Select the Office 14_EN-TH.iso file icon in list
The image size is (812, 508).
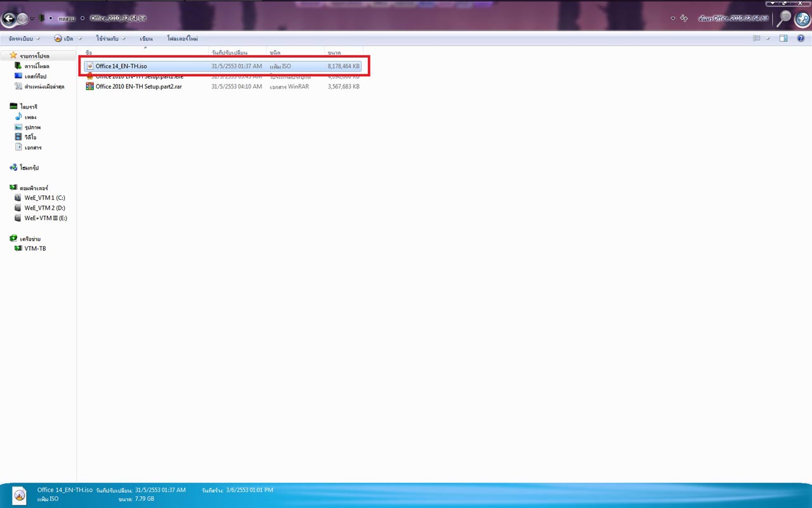(90, 66)
